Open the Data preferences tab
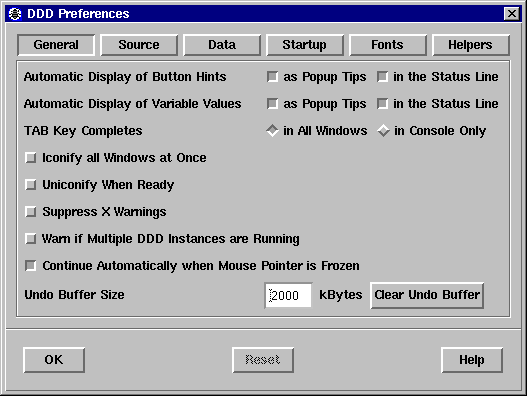The height and width of the screenshot is (396, 527). click(222, 45)
